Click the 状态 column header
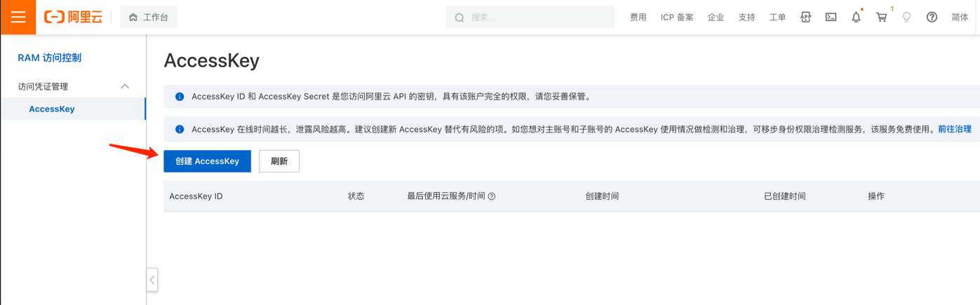 click(356, 196)
